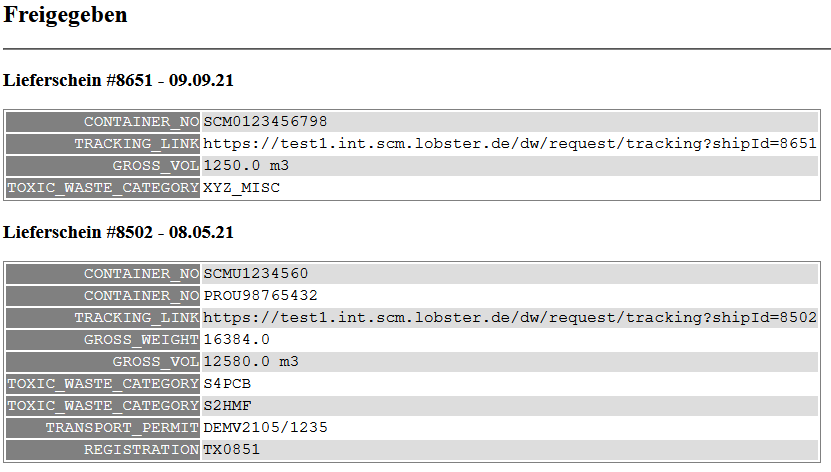Click the Freigegeben page heading
The image size is (831, 472).
click(66, 15)
